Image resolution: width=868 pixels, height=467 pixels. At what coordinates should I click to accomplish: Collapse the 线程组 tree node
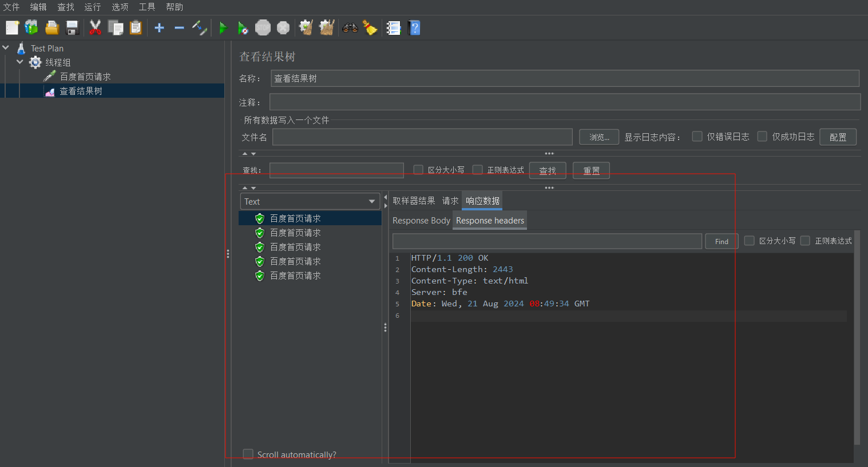(x=20, y=62)
